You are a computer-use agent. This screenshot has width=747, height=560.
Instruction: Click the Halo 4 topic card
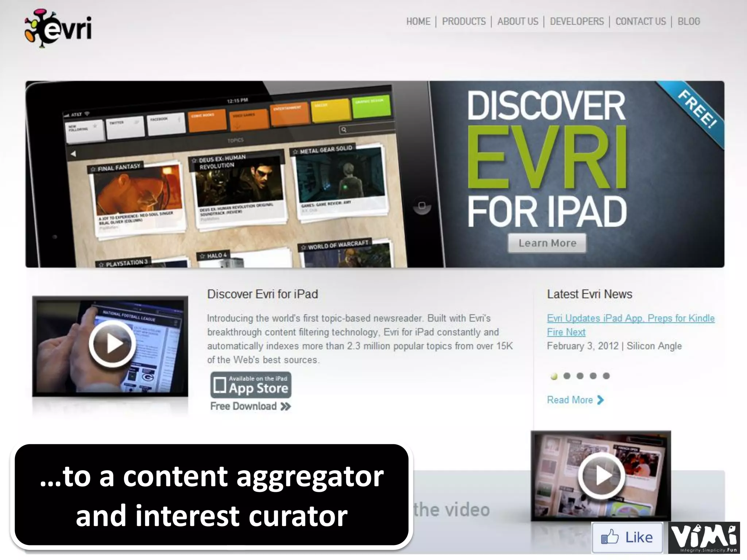[244, 258]
